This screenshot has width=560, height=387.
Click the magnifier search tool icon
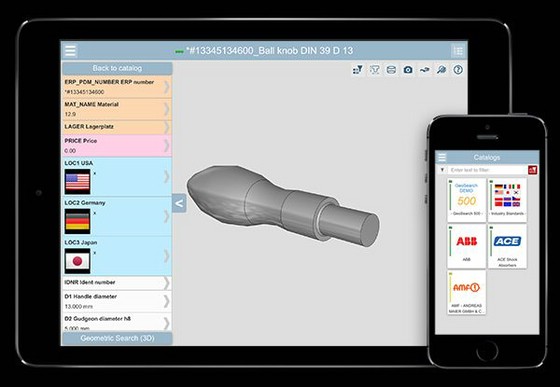pyautogui.click(x=441, y=70)
